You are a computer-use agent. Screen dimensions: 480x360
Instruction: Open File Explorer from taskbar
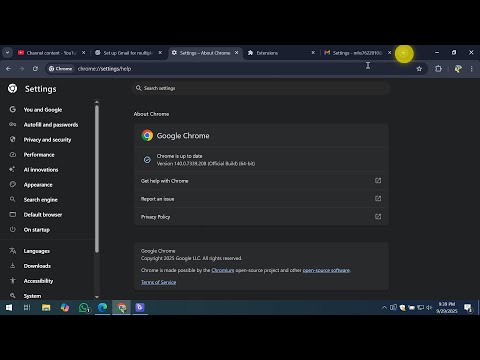46,308
